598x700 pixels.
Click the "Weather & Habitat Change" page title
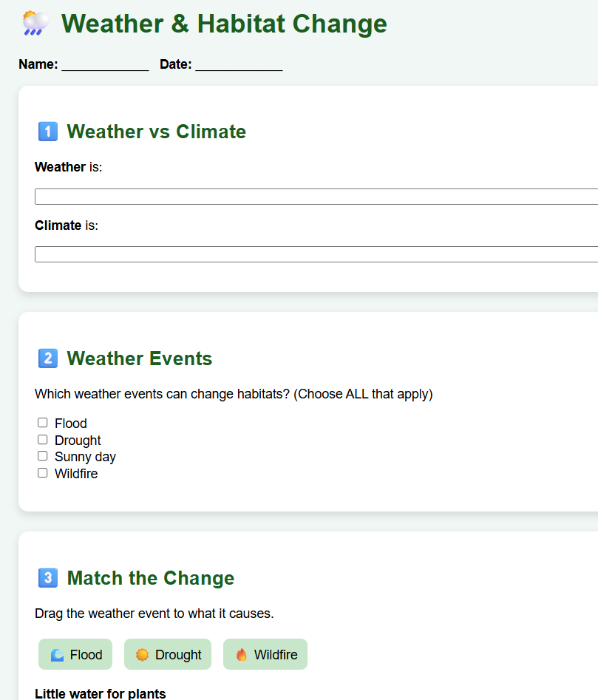coord(224,24)
